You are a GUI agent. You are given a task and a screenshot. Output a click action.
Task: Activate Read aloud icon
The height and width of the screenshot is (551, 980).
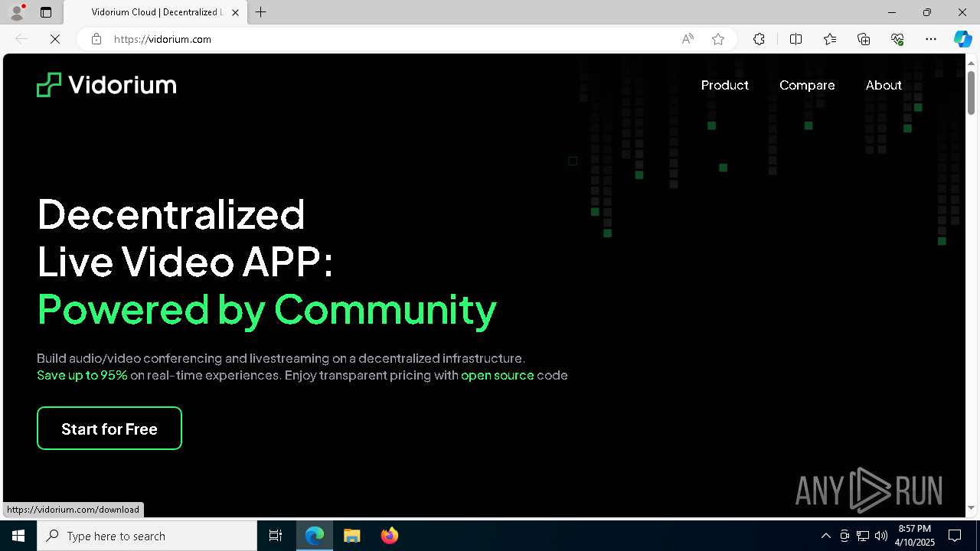(x=688, y=39)
